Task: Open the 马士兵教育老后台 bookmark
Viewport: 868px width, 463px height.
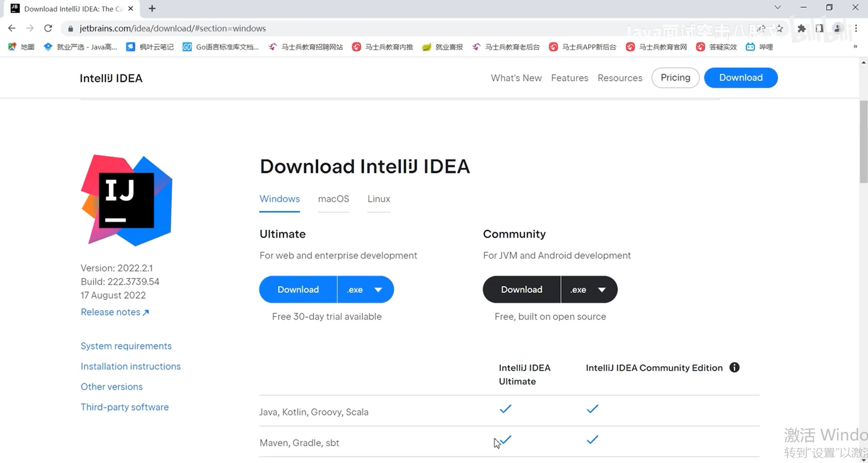Action: [x=506, y=47]
